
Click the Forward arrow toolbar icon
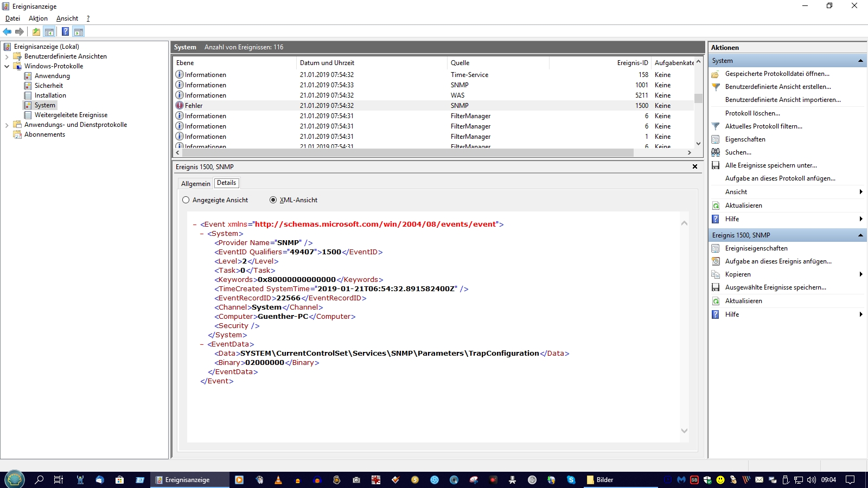coord(20,32)
